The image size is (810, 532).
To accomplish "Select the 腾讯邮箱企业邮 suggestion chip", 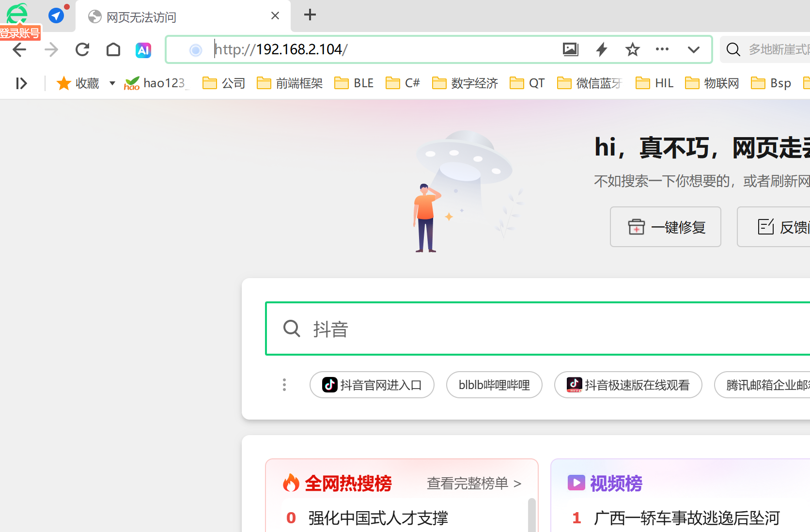I will (x=763, y=385).
